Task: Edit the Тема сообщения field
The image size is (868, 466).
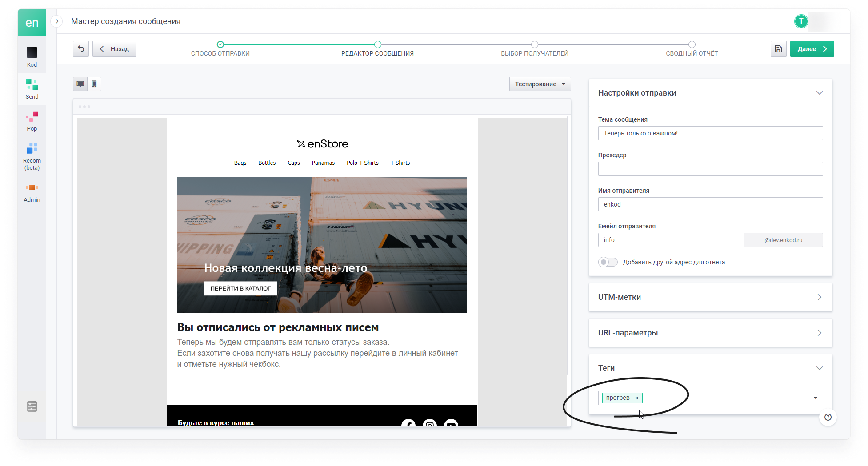Action: point(710,133)
